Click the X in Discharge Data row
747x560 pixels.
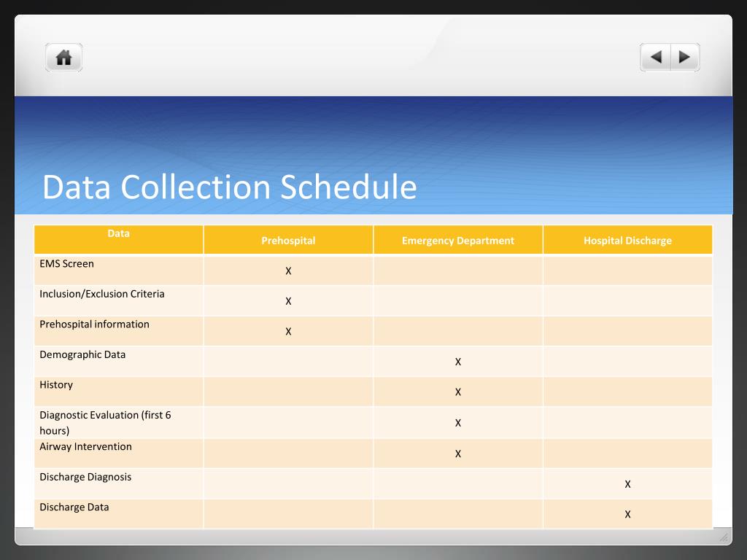coord(627,514)
